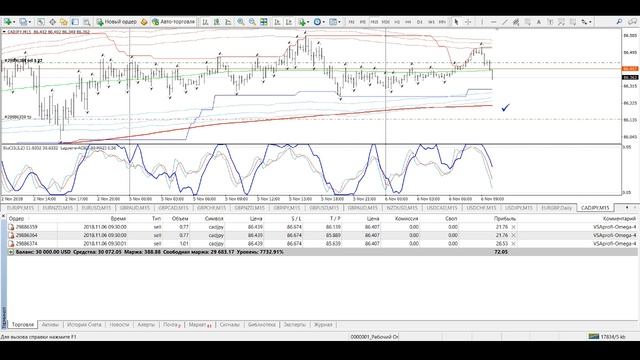This screenshot has width=640, height=360.
Task: Expand the New Chart dropdown arrow
Action: tap(14, 22)
